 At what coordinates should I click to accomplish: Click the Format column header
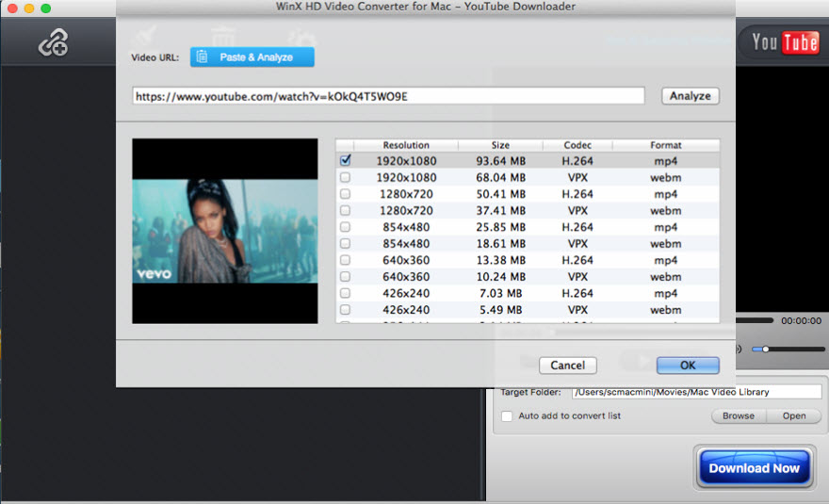click(666, 145)
